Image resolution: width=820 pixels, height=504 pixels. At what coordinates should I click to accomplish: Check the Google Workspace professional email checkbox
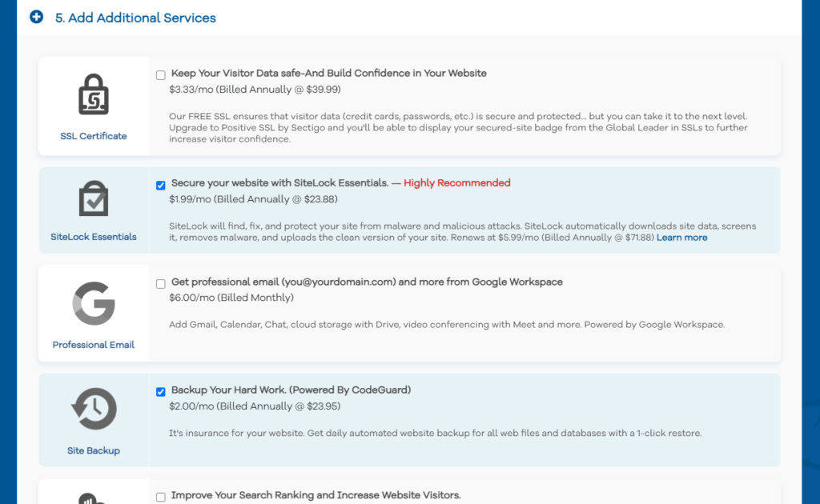(x=160, y=283)
